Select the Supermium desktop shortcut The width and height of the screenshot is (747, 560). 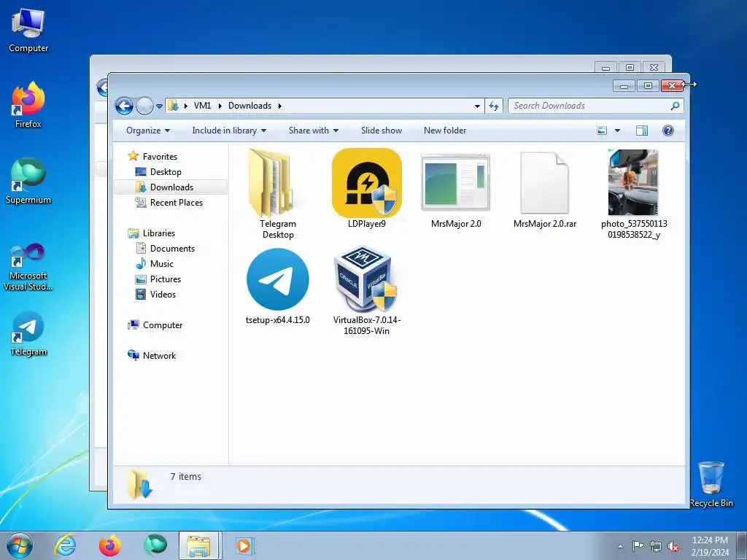point(28,182)
